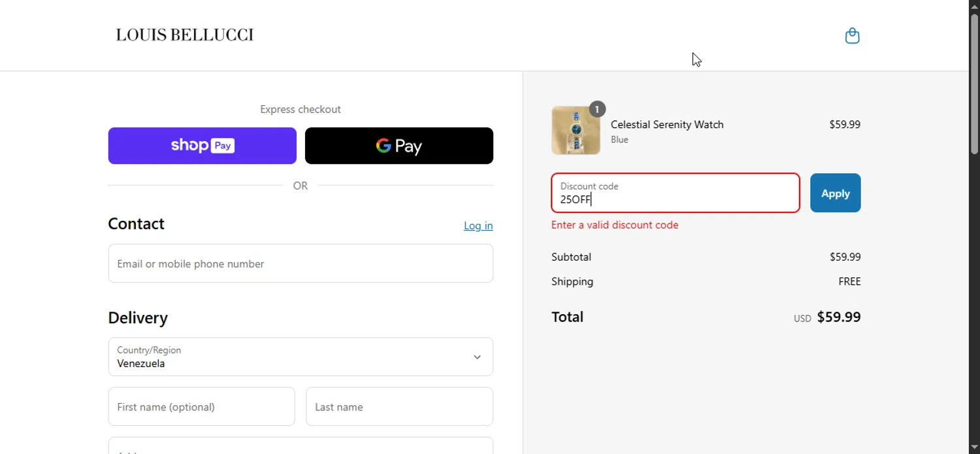Click the Louis Bellucci store logo
The height and width of the screenshot is (454, 980).
[185, 35]
